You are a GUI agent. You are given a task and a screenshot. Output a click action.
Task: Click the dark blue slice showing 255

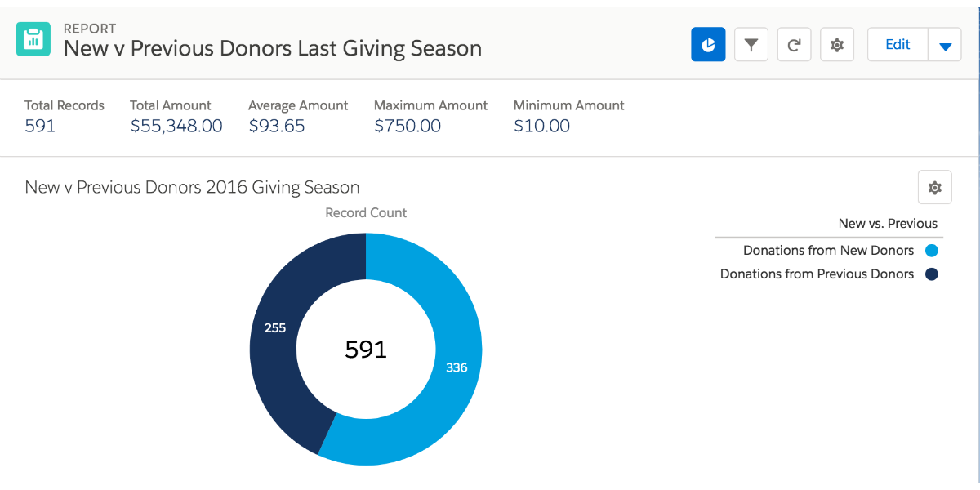pyautogui.click(x=275, y=327)
